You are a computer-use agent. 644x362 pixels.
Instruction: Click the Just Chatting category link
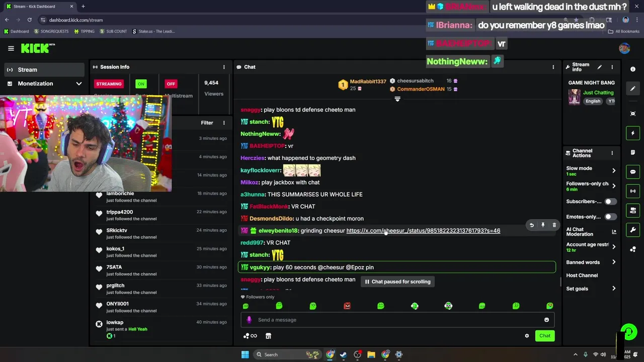click(598, 93)
